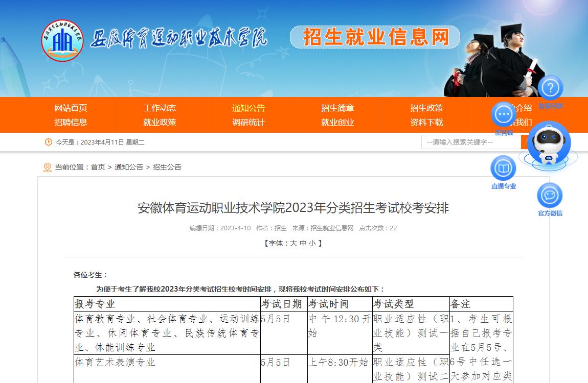Click the 招生就业信息网 banner title
Screen dimensions: 588x383
375,37
